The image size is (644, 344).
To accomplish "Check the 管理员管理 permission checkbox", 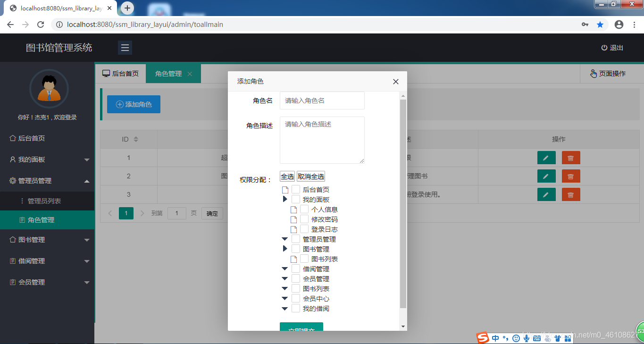I will (x=296, y=239).
